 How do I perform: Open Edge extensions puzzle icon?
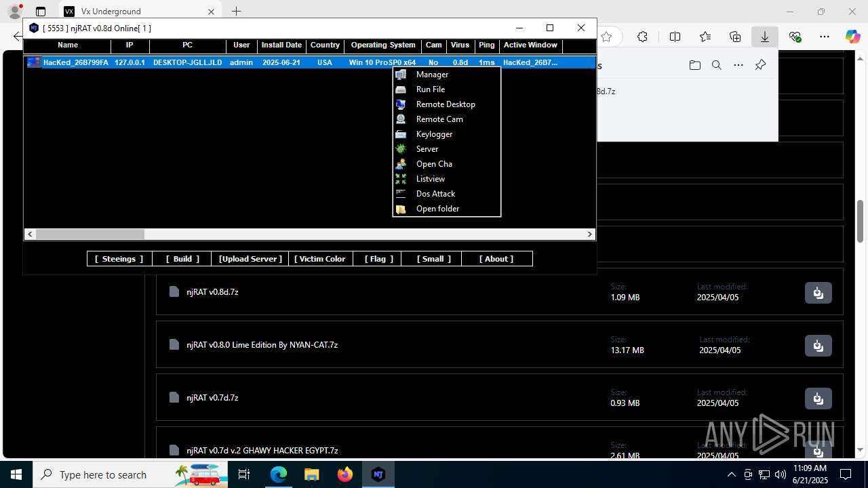tap(642, 37)
